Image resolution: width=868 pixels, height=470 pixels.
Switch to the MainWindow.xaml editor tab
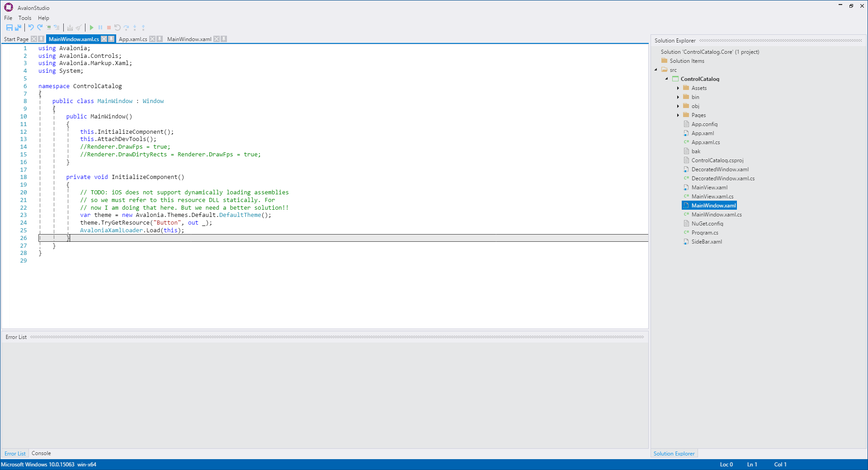point(189,39)
